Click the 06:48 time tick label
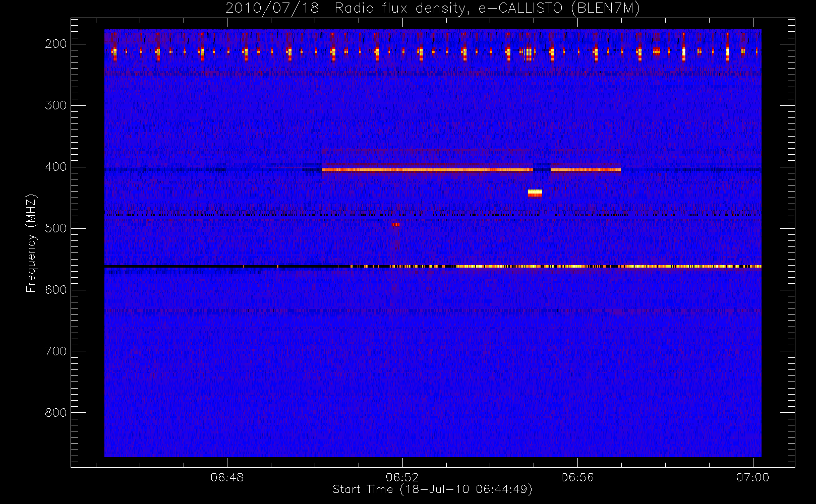816x504 pixels. click(x=227, y=477)
